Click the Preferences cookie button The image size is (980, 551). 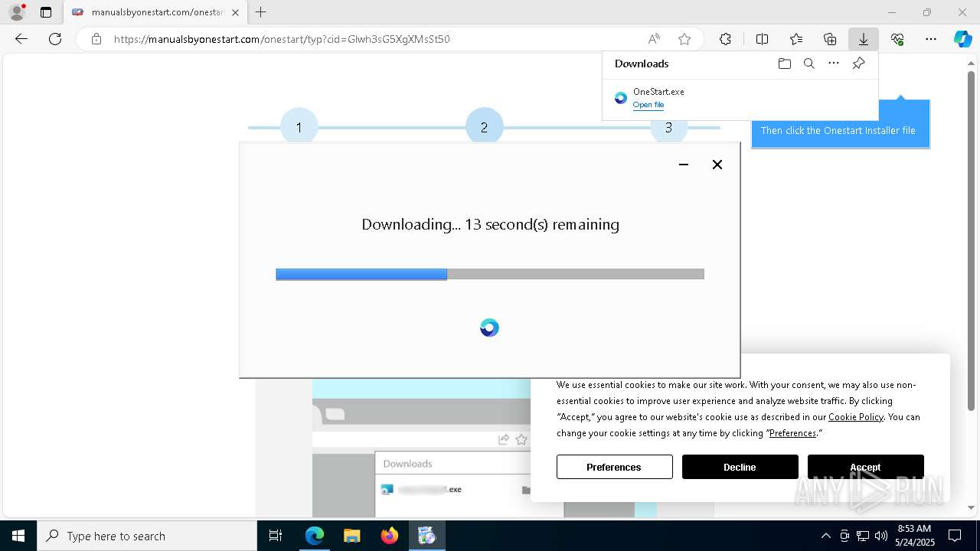click(x=615, y=467)
